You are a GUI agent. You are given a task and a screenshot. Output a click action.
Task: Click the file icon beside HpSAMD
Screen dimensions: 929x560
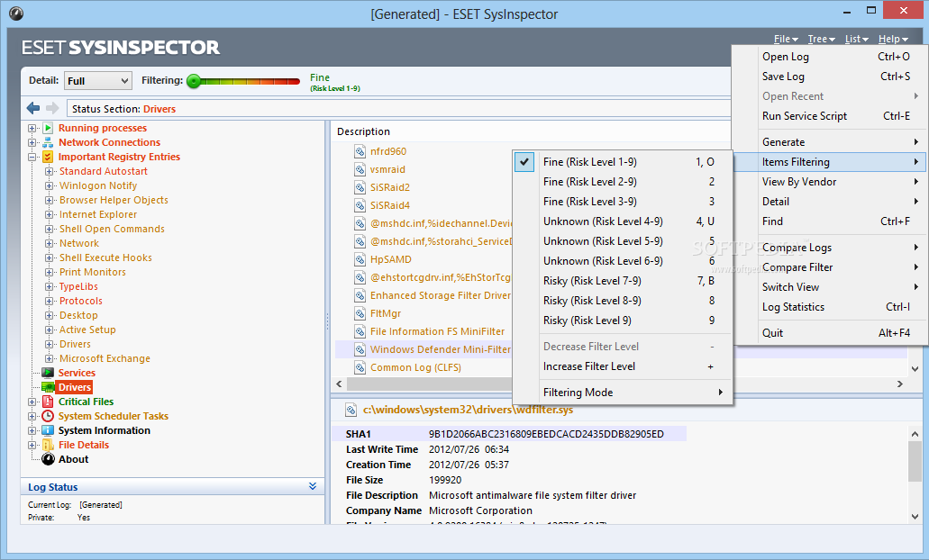pos(360,259)
